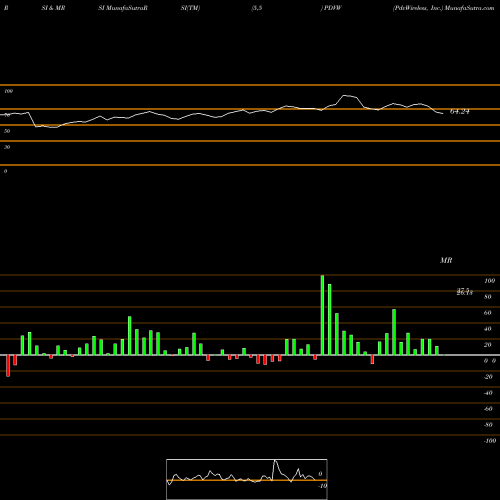Click the PDVW ticker symbol in header
Screen dimensions: 500x500
[333, 8]
